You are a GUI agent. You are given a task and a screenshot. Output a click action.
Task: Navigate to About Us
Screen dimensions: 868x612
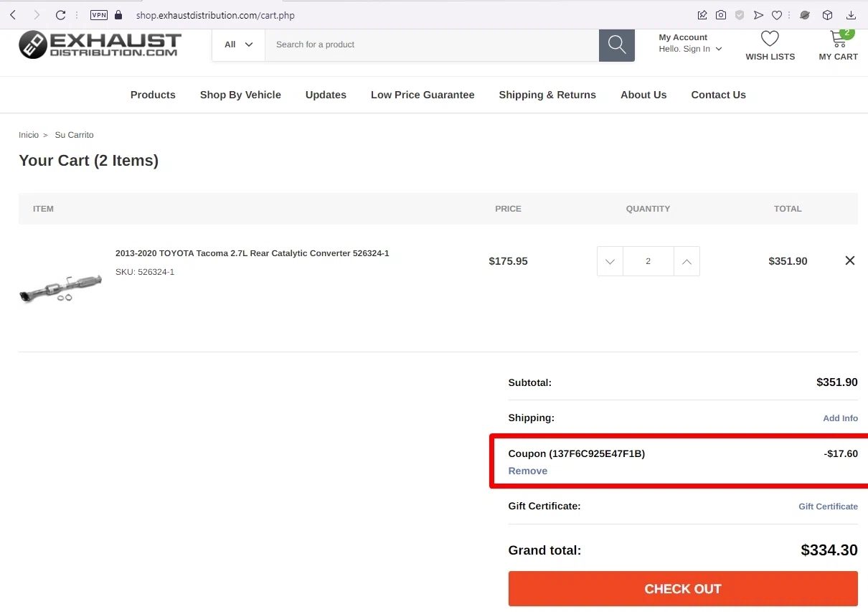click(x=643, y=95)
